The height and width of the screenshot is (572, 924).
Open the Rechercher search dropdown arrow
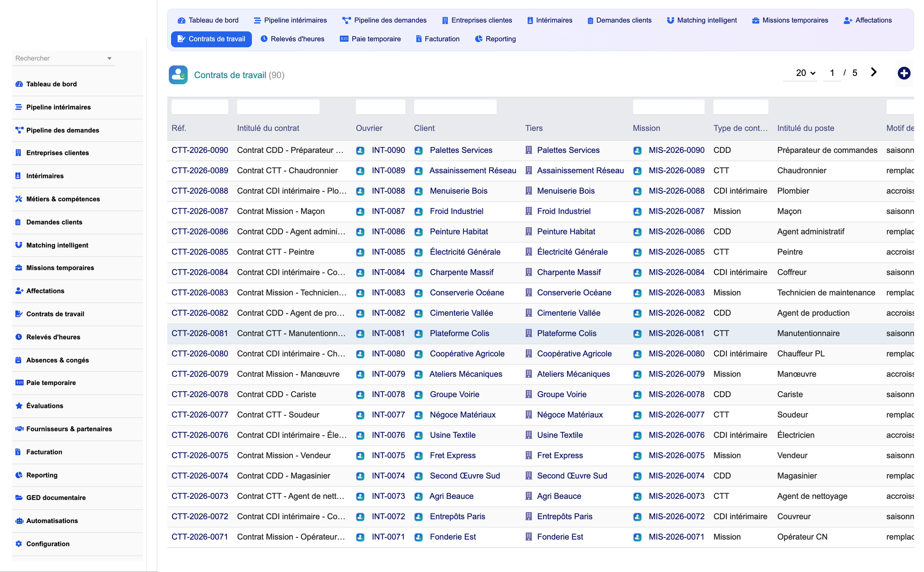[x=109, y=58]
